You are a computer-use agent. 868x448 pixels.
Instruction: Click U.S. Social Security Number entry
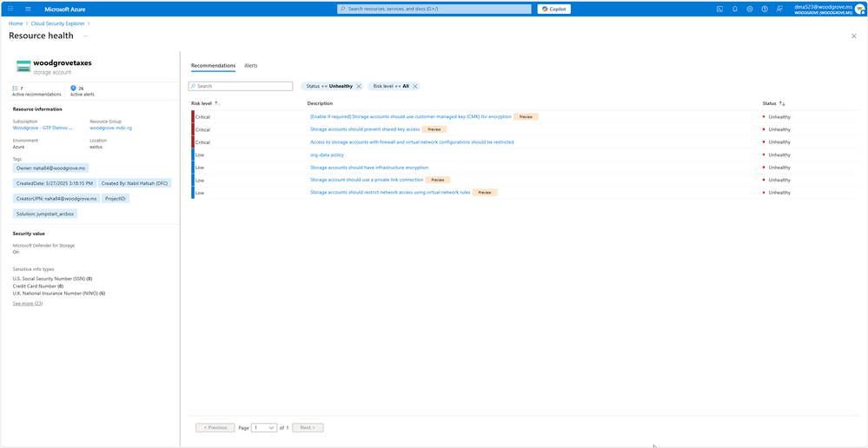pos(52,279)
